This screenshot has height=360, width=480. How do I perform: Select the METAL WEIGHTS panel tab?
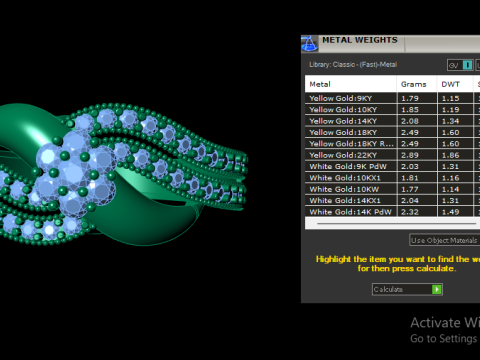360,40
